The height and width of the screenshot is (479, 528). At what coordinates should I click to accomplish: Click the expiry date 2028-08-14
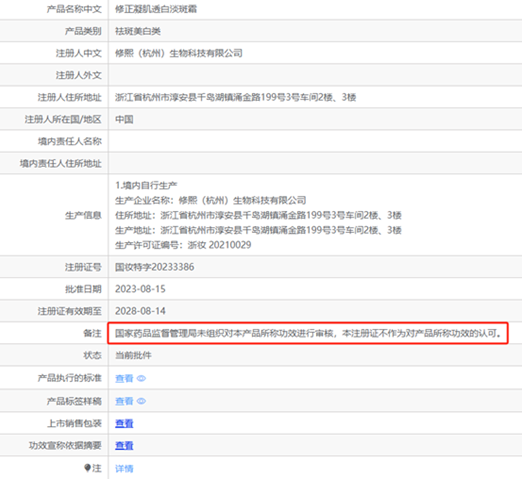tap(140, 311)
